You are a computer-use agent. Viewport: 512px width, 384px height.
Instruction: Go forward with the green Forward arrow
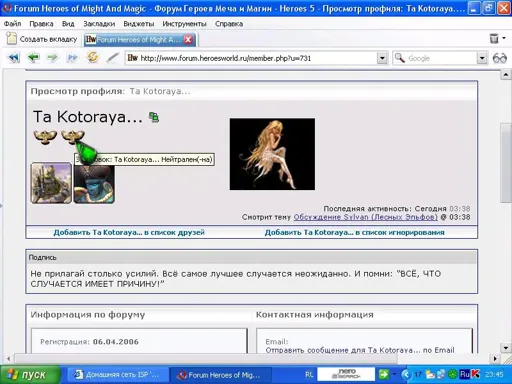click(x=52, y=58)
